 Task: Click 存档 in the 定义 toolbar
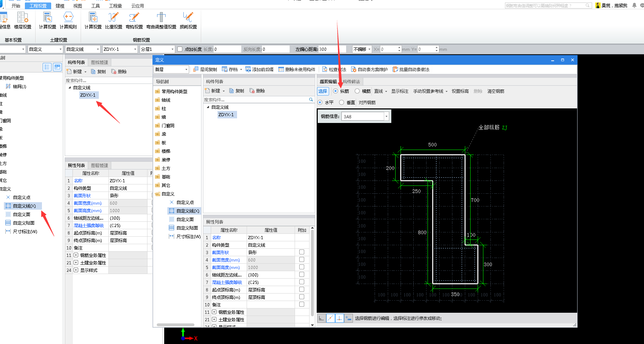tap(230, 70)
